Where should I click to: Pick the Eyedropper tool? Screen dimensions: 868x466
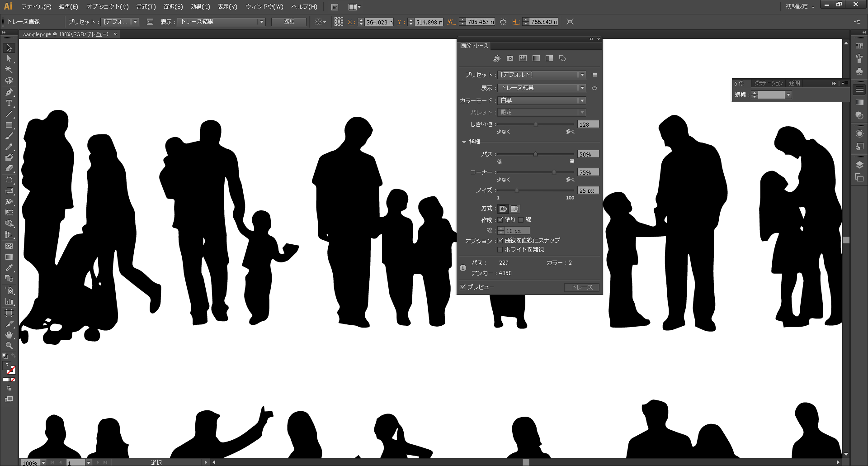click(9, 268)
